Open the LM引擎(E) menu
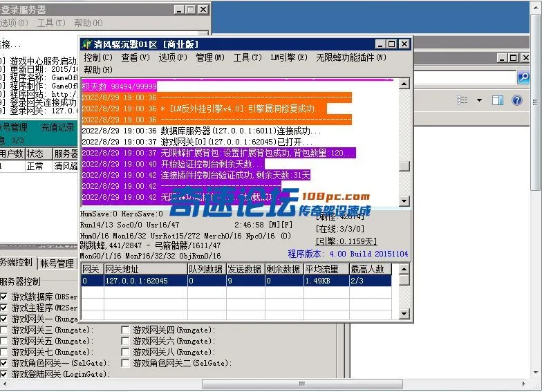The height and width of the screenshot is (392, 542). coord(289,57)
